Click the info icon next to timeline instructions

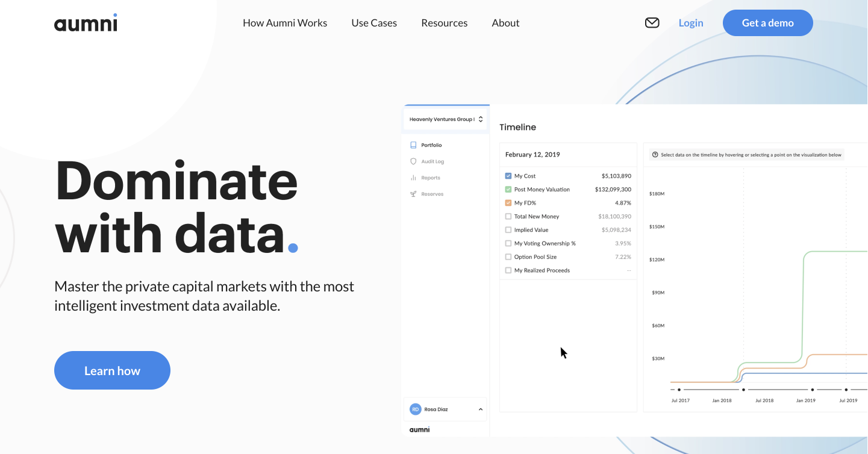(x=655, y=155)
